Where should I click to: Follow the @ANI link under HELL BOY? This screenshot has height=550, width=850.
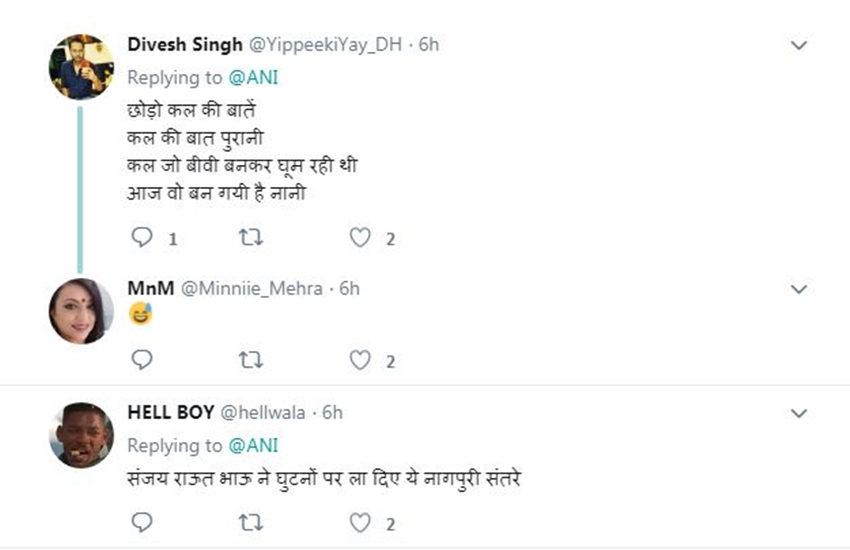(253, 445)
